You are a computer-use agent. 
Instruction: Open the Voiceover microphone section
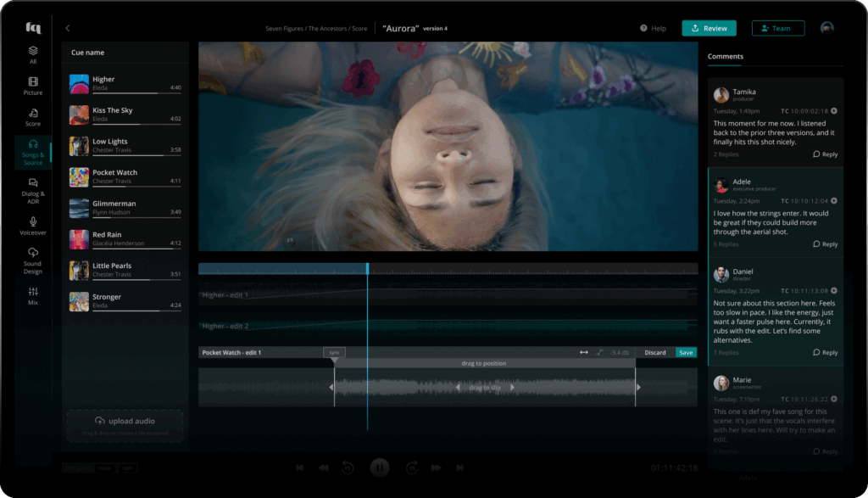(x=33, y=225)
